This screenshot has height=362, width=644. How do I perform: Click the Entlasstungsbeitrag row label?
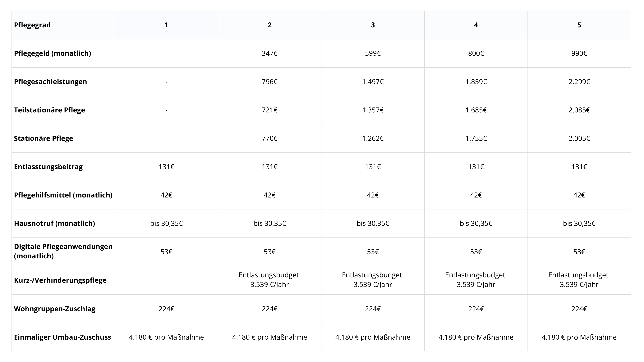pos(48,167)
